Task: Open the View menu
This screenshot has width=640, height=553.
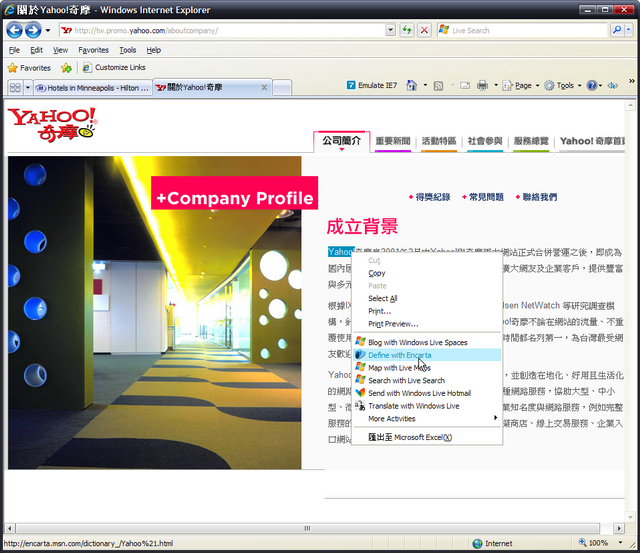Action: (60, 50)
